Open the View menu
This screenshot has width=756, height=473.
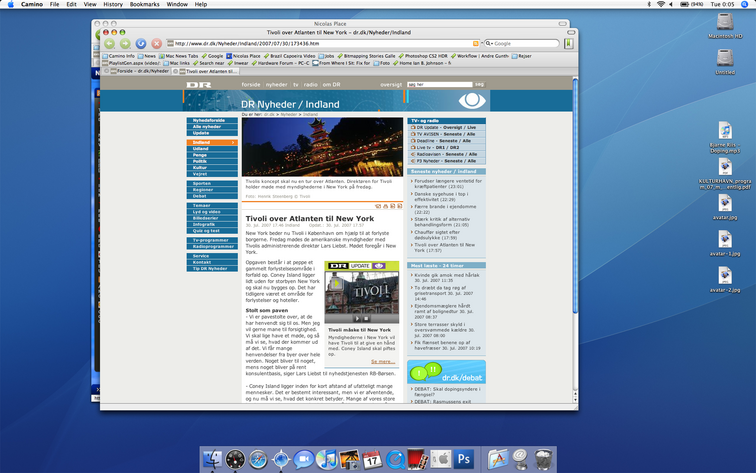tap(90, 4)
